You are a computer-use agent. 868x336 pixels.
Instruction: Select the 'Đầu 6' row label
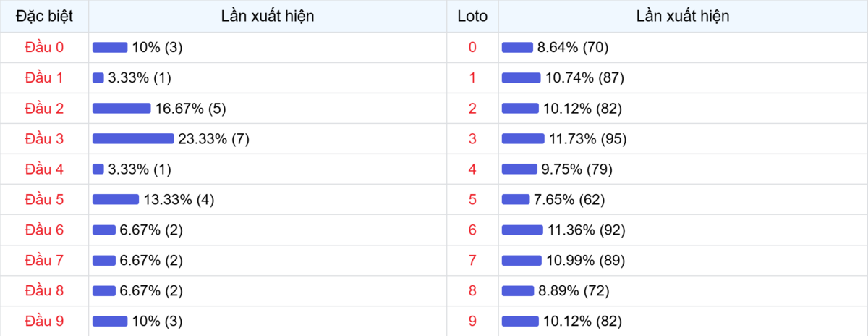[44, 230]
